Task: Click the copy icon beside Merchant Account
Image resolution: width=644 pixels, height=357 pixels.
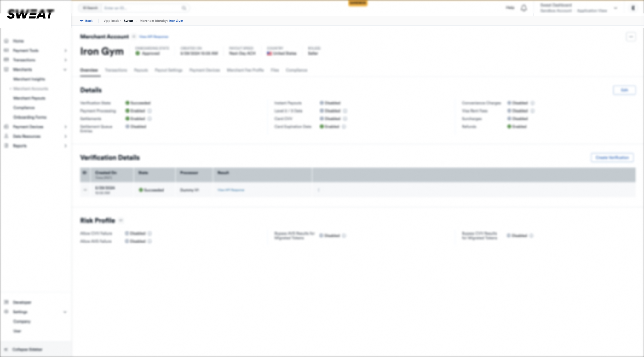Action: click(134, 37)
